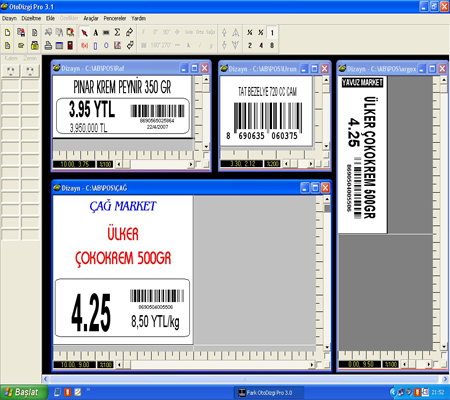Select the PINAR KREM PEYNİR 350 GR label text
The height and width of the screenshot is (400, 450).
[x=122, y=87]
